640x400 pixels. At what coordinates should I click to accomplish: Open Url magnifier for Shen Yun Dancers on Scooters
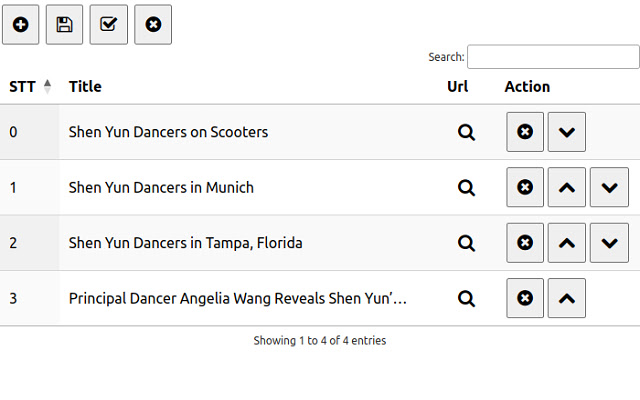[466, 132]
